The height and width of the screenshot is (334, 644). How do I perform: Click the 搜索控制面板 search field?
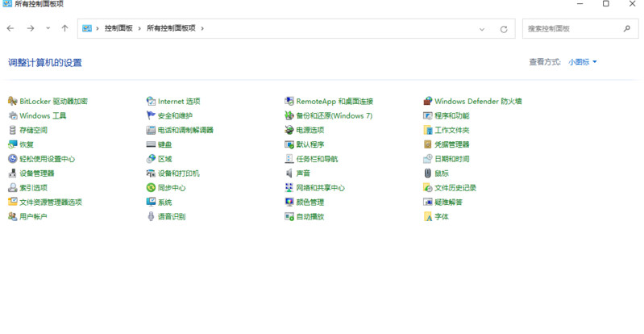[x=580, y=29]
